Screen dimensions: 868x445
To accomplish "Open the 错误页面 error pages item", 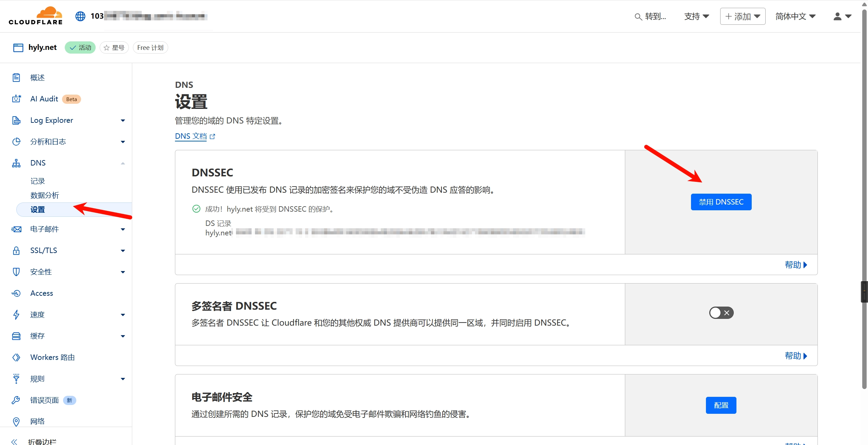I will 44,400.
